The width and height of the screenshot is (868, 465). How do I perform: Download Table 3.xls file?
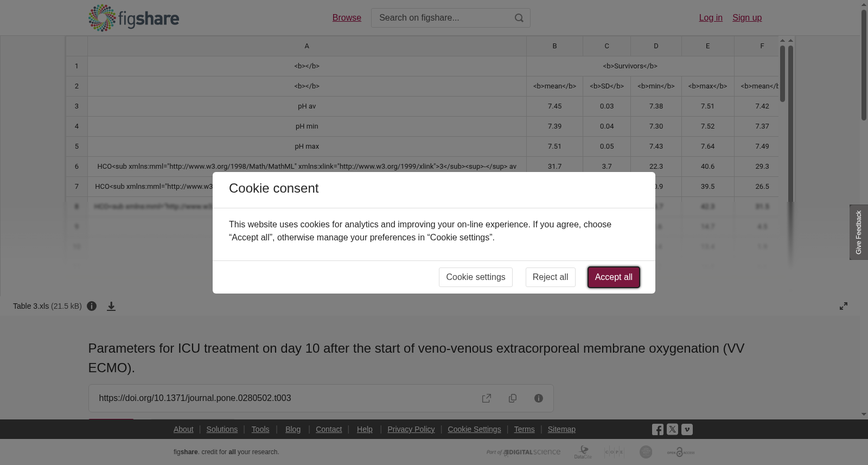[111, 306]
